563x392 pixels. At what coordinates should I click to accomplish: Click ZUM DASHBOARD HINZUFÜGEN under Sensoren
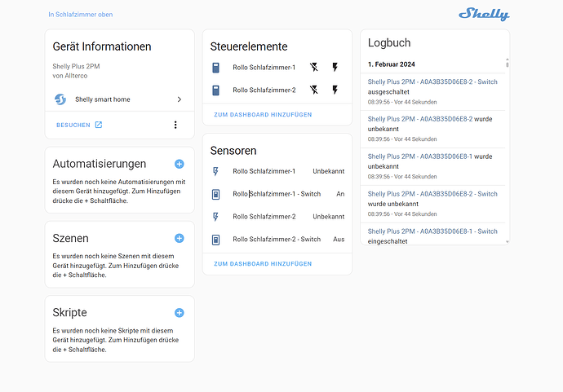coord(263,264)
